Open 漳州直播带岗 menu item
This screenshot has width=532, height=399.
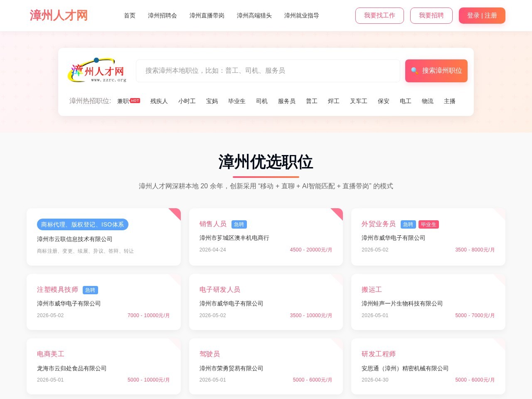207,15
